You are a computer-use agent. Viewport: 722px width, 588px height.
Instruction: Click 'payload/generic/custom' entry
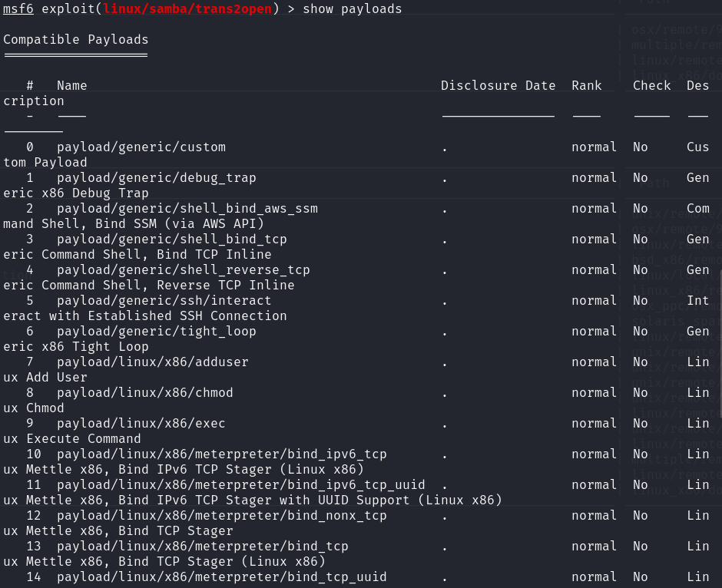coord(141,147)
